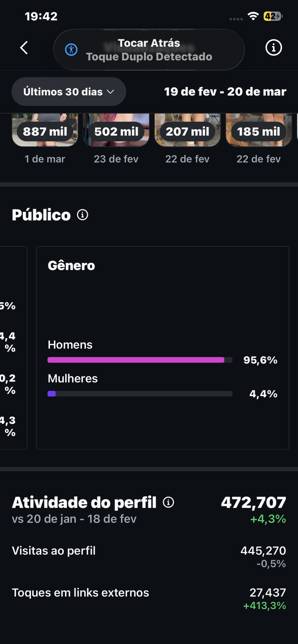Tap info icon beside Atividade do perfil
298x644 pixels.
coord(169,502)
